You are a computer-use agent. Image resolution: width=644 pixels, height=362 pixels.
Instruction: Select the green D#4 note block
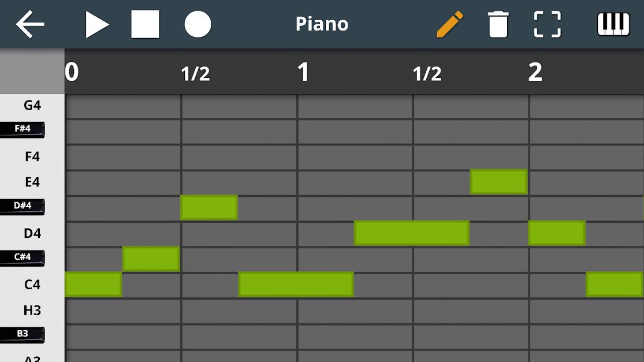[x=209, y=207]
